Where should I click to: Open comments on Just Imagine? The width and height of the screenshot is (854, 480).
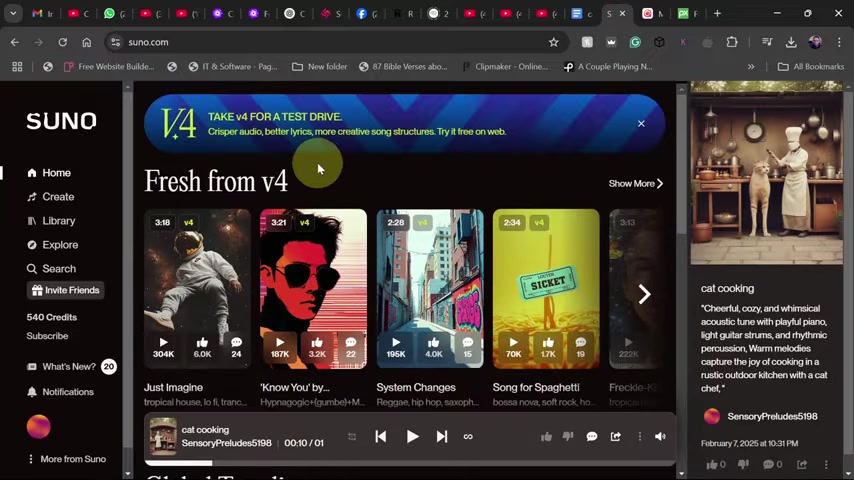[236, 347]
